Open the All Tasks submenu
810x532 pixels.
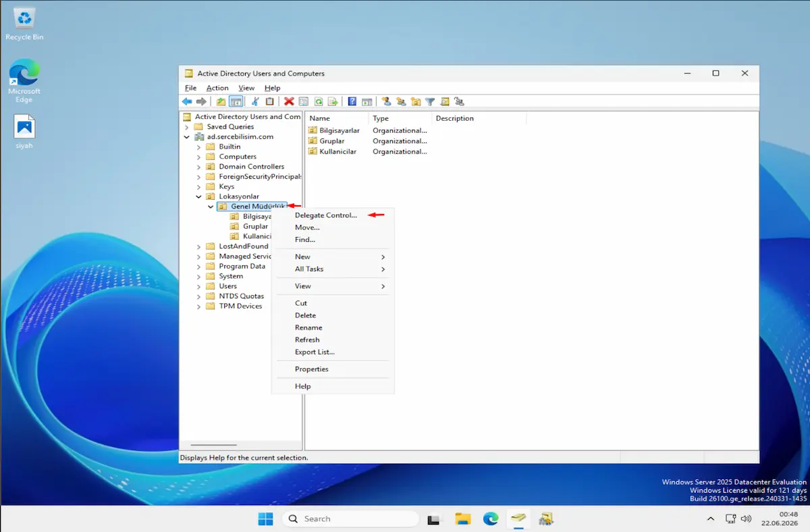[x=332, y=269]
